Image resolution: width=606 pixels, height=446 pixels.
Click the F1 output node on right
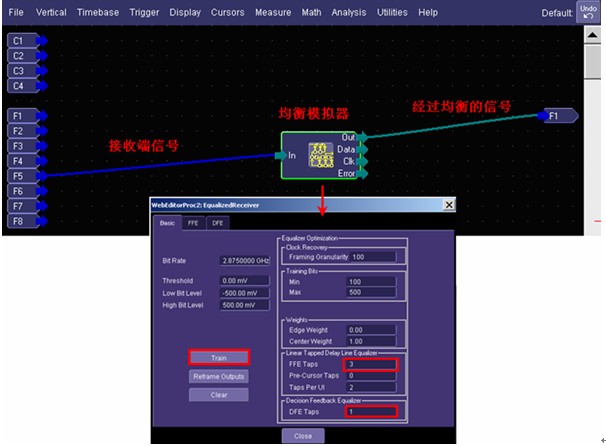click(554, 116)
